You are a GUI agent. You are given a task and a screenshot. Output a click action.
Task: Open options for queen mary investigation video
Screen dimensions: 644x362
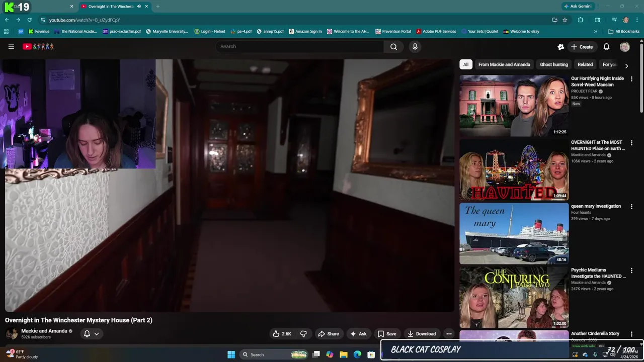[631, 207]
